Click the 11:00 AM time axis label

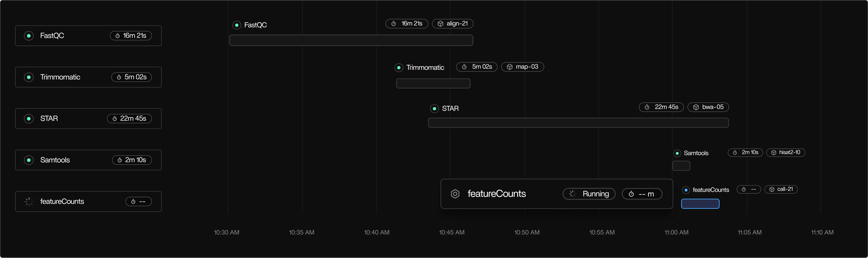[x=676, y=232]
